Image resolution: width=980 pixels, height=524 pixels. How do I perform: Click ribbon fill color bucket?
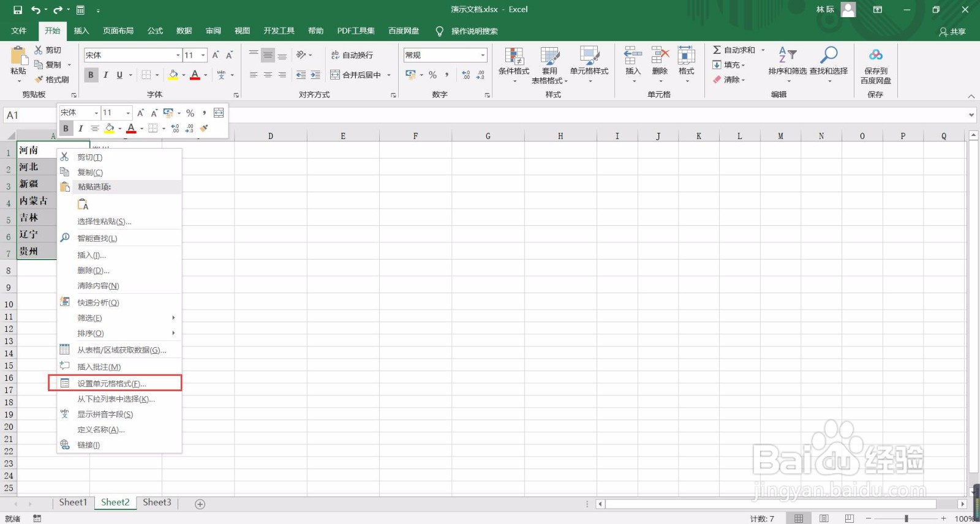pyautogui.click(x=173, y=75)
